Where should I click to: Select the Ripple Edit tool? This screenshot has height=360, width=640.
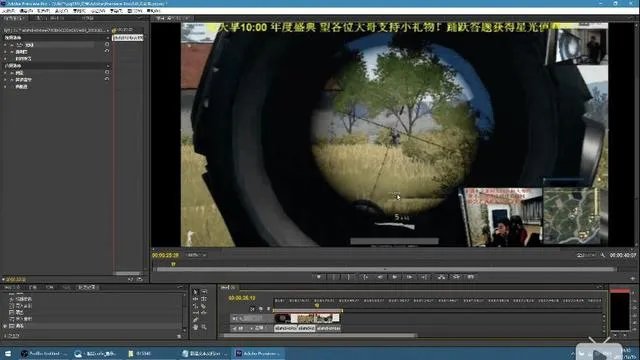(195, 299)
